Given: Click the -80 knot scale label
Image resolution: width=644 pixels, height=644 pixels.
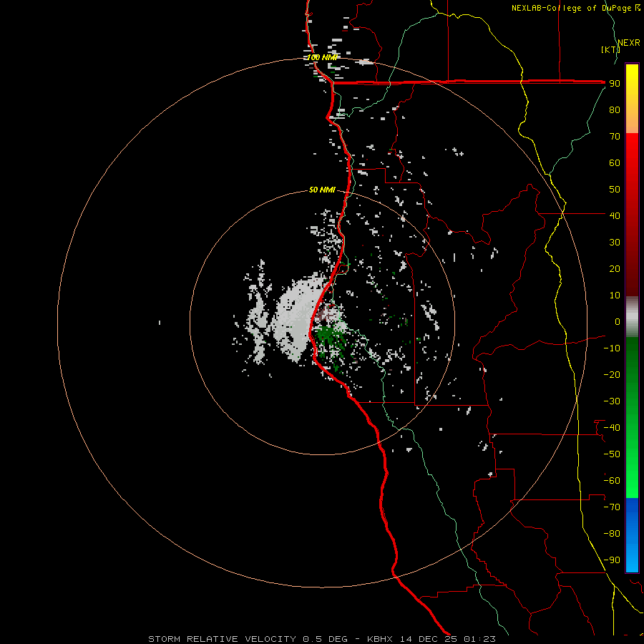Looking at the screenshot, I should (612, 534).
